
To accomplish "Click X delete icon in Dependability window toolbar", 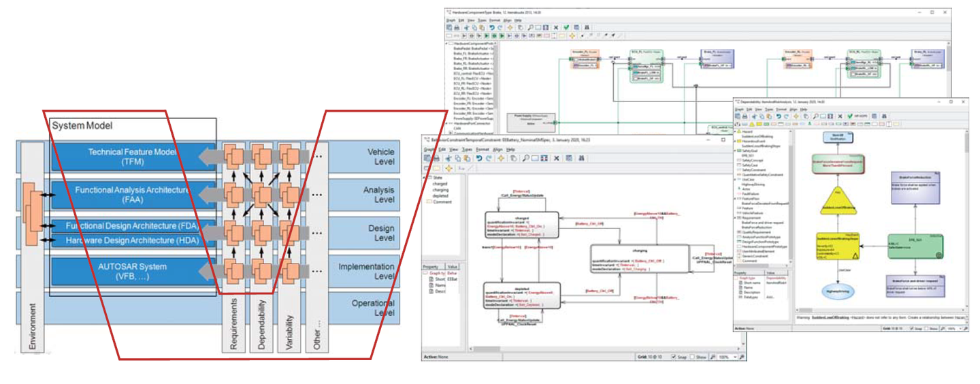I will (840, 116).
